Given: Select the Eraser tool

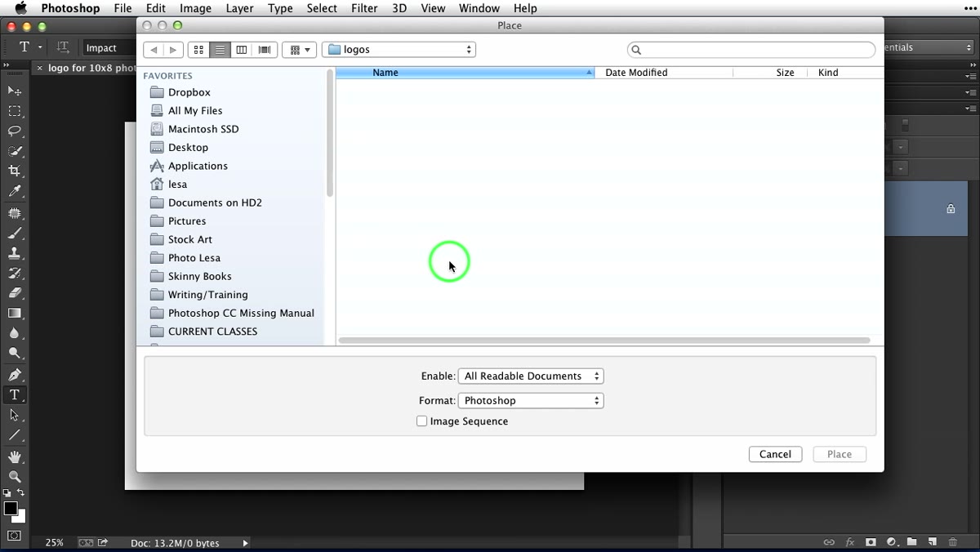Looking at the screenshot, I should [x=15, y=293].
